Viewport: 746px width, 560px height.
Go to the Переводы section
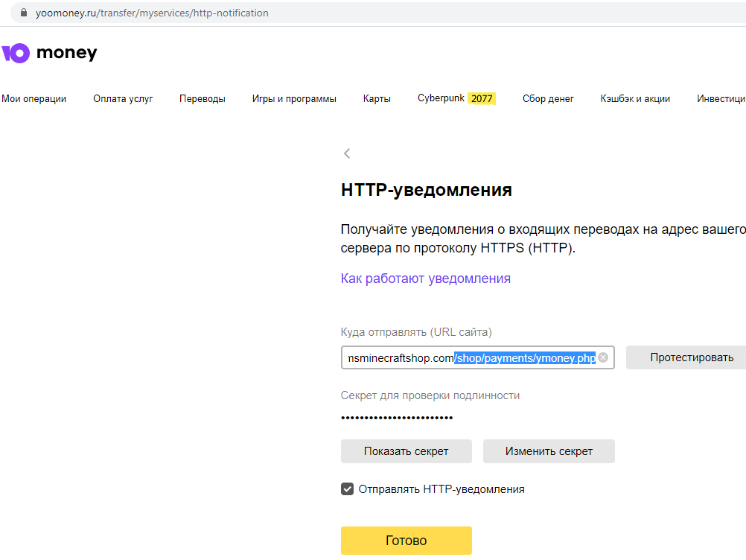coord(203,99)
